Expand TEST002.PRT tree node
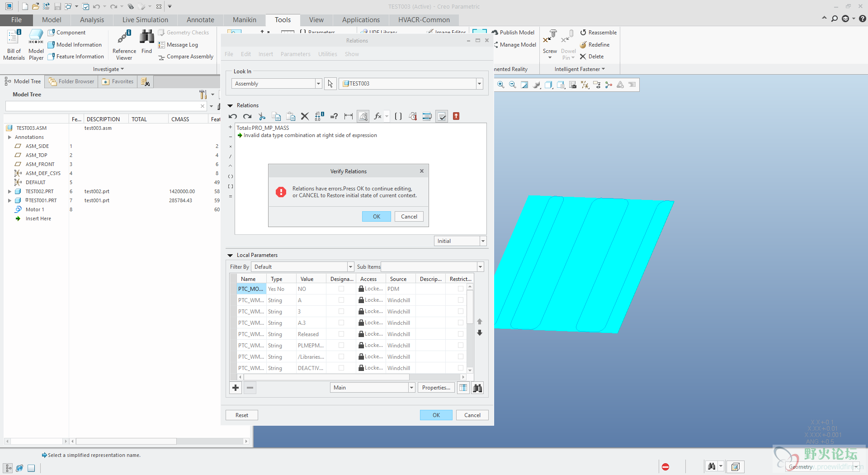This screenshot has width=868, height=475. click(x=9, y=191)
